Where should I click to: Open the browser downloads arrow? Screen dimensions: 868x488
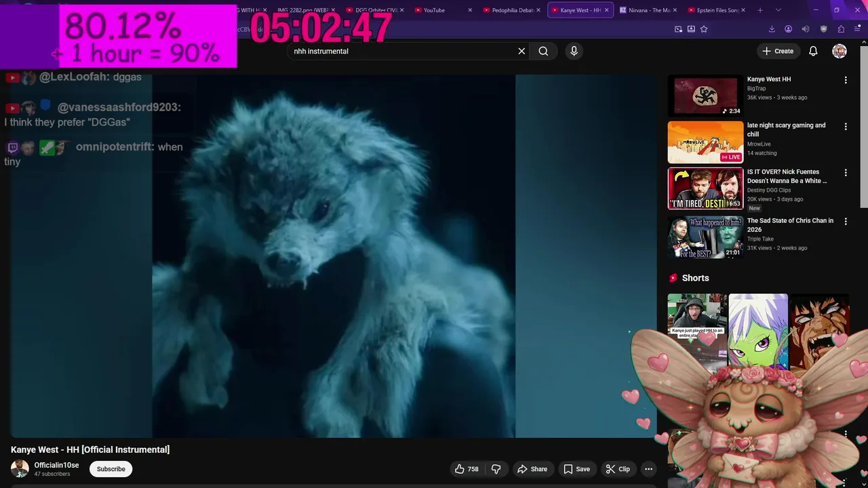(772, 29)
